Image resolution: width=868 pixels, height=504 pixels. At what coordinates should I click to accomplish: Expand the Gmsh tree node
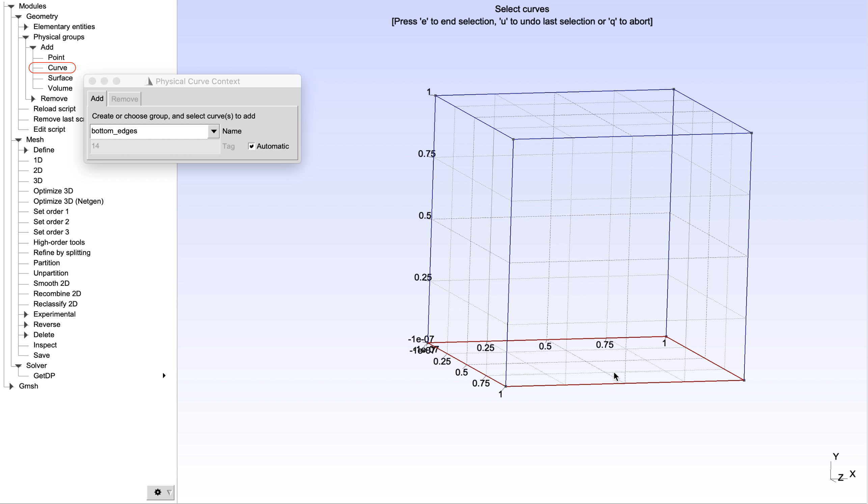[x=11, y=386]
